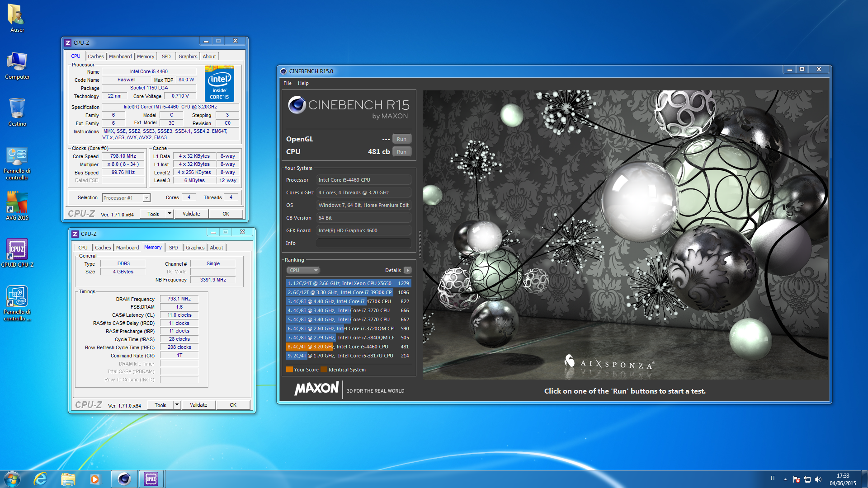Click the bottom CPU-Z window title icon
This screenshot has height=488, width=868.
[x=75, y=234]
